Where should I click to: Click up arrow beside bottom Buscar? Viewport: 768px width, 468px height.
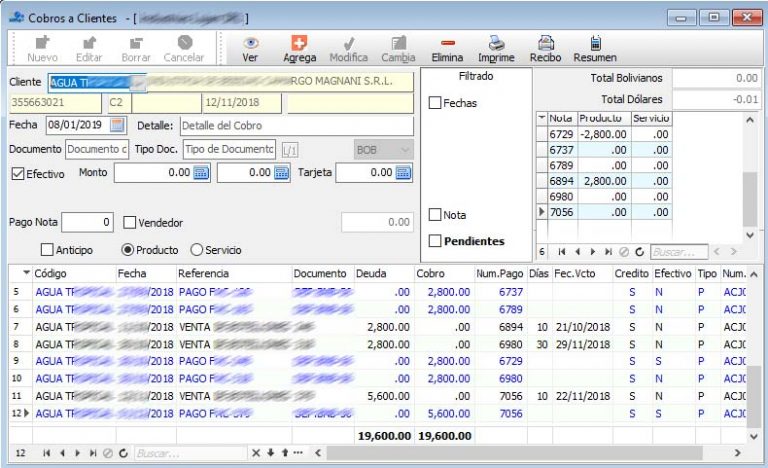(x=285, y=453)
